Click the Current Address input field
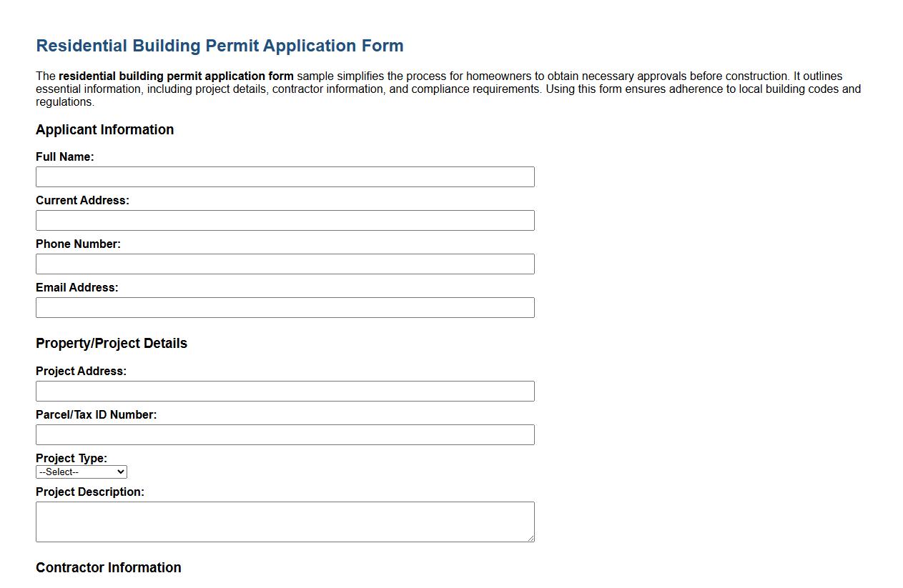Image resolution: width=903 pixels, height=588 pixels. [285, 220]
